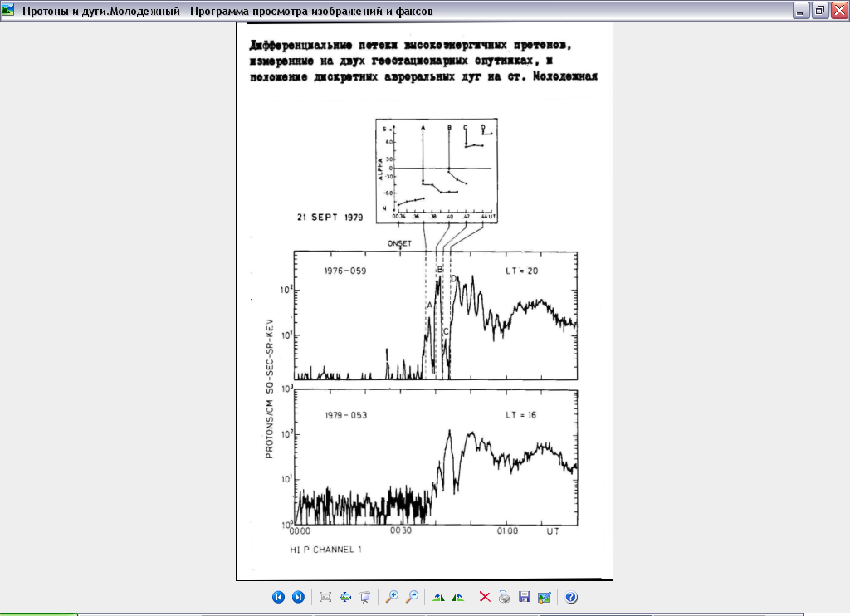Image resolution: width=850 pixels, height=616 pixels.
Task: Start the slide show
Action: [365, 597]
